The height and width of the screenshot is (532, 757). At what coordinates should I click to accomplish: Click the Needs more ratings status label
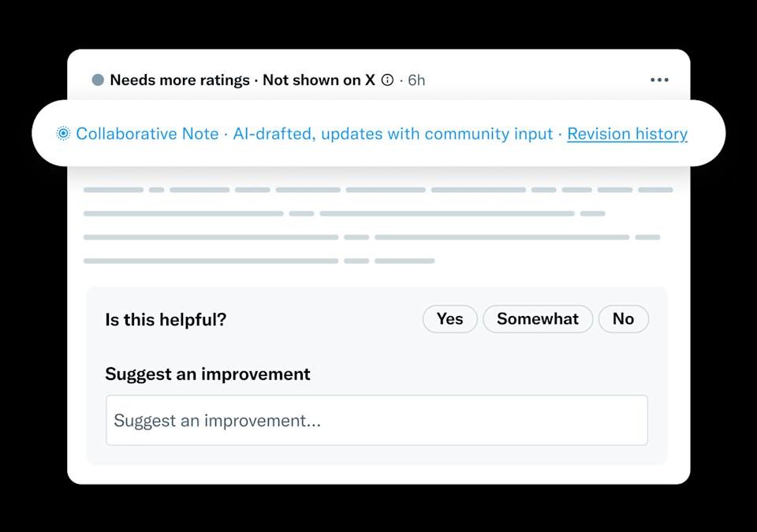(179, 80)
